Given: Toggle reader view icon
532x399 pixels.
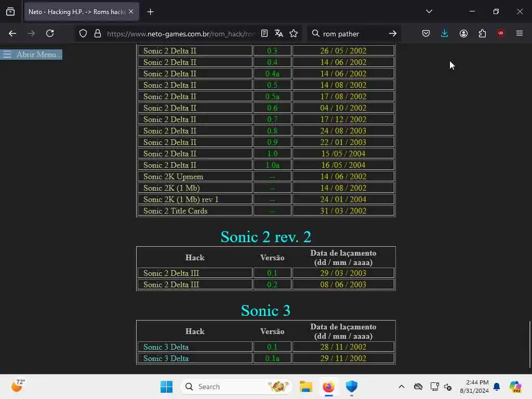Looking at the screenshot, I should pos(264,33).
